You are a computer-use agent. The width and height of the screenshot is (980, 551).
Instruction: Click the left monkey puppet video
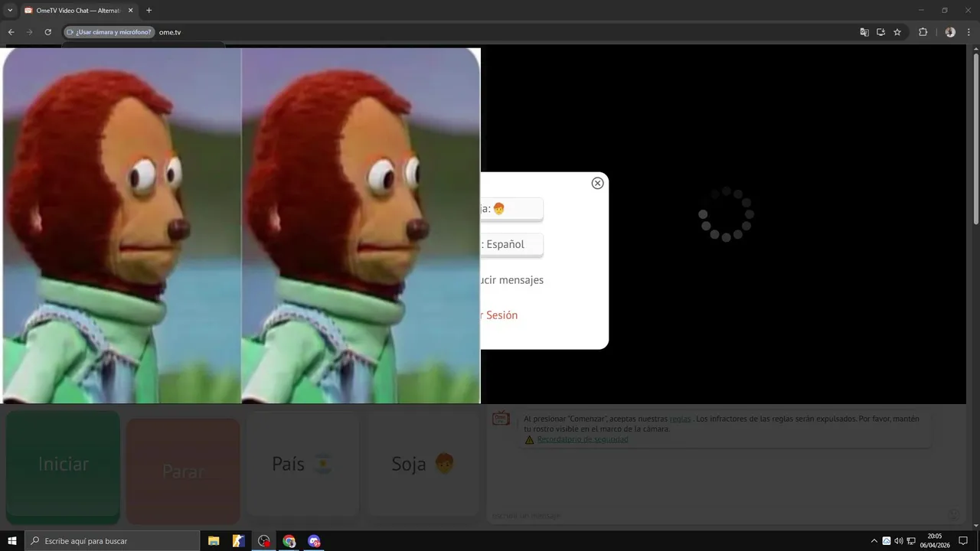[x=122, y=226]
